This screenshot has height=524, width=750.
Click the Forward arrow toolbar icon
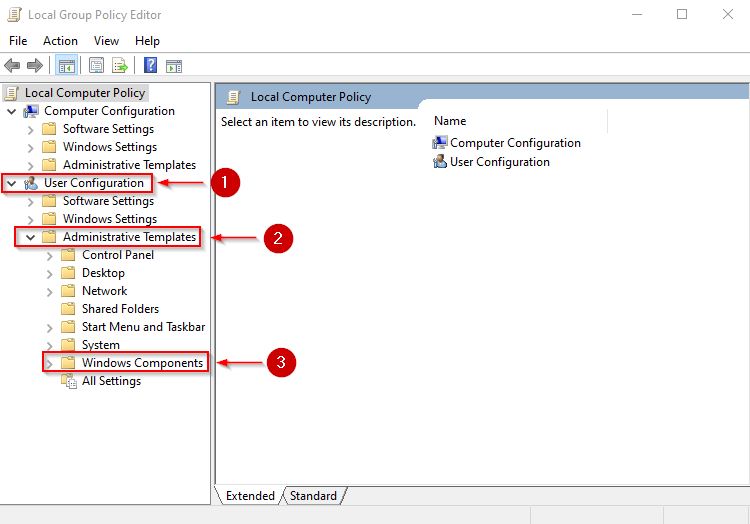pyautogui.click(x=35, y=66)
